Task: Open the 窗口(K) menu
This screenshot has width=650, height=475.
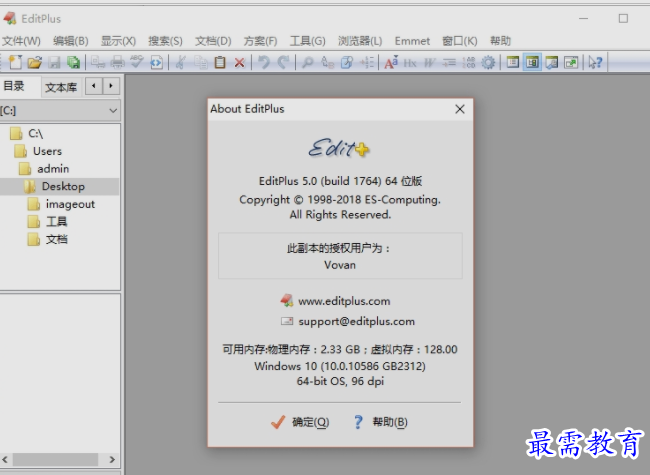Action: 460,41
